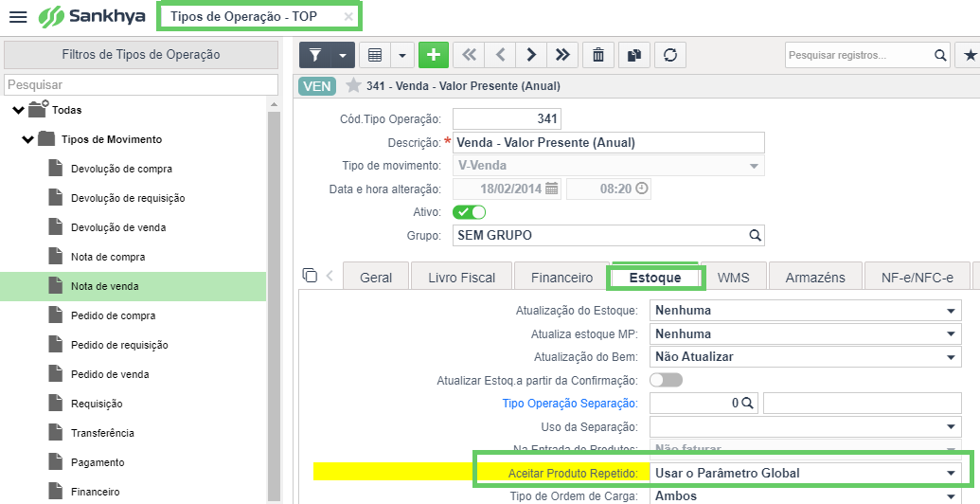Click the clock icon in time field

coord(641,189)
